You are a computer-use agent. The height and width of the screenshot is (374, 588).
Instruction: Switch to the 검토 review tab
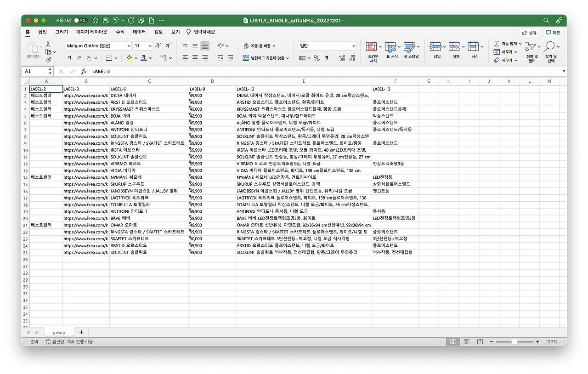[x=158, y=32]
